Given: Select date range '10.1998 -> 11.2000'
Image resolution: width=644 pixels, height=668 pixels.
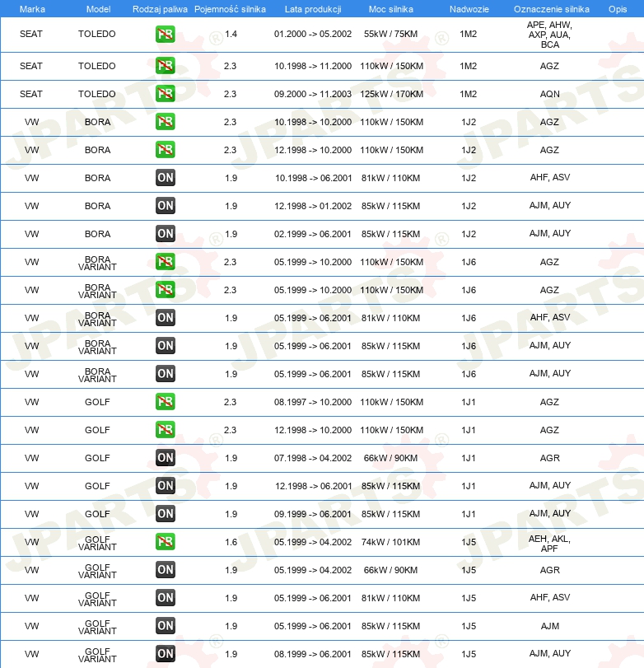Looking at the screenshot, I should coord(313,66).
